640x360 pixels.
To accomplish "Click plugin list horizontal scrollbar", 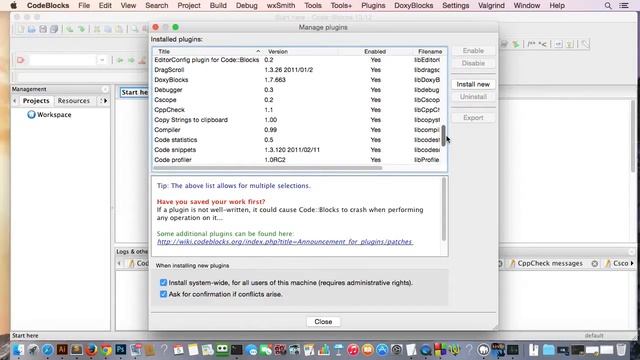I will tap(268, 167).
